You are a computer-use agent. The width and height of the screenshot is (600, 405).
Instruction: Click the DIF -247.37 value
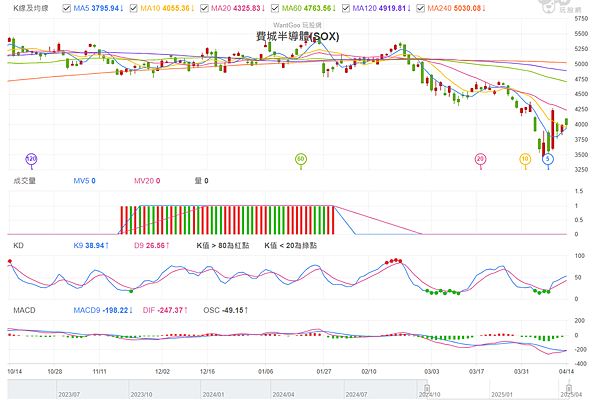[x=165, y=310]
